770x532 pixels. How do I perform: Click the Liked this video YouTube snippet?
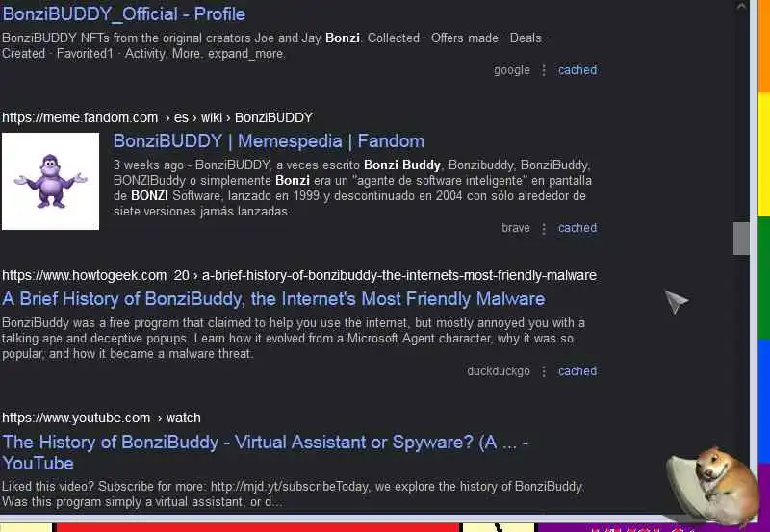[x=294, y=494]
